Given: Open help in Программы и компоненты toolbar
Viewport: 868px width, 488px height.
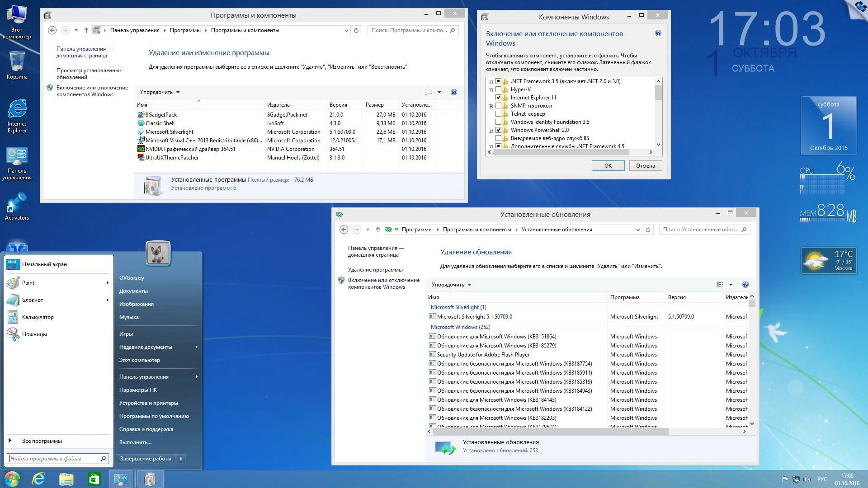Looking at the screenshot, I should point(454,92).
